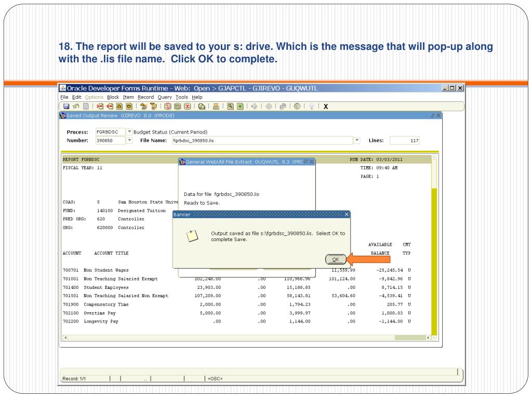Click the Insert Record toolbar icon
Viewport: 532px width, 399px height.
[99, 106]
